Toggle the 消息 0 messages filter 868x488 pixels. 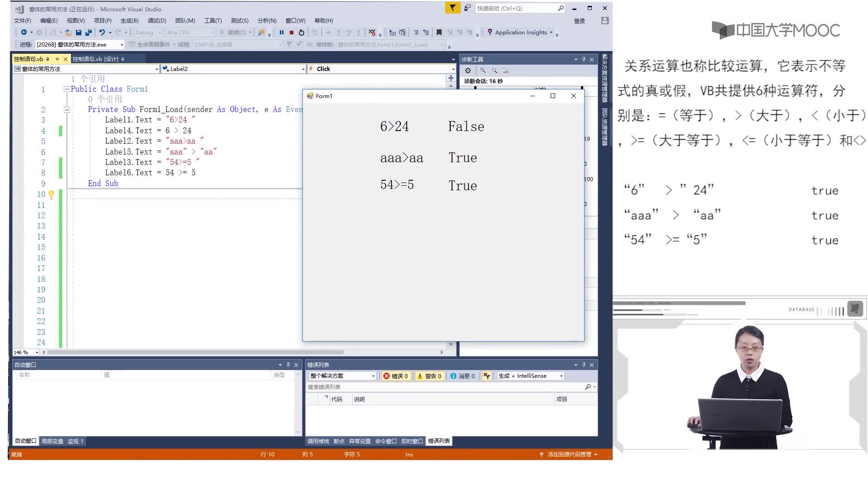point(462,376)
